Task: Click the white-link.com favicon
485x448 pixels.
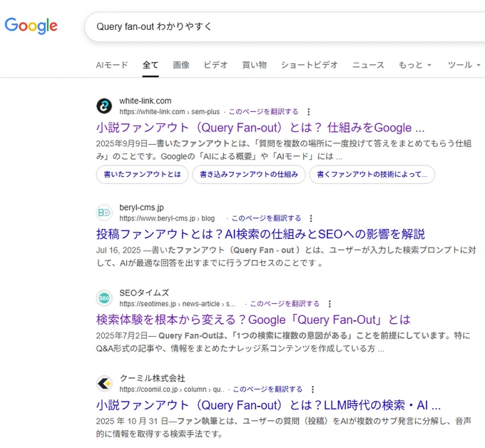Action: pos(104,106)
